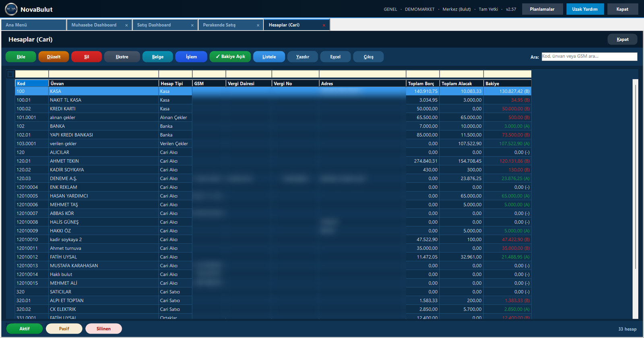Print the list with Yazdır
Screen dimensions: 644x338
coord(303,57)
